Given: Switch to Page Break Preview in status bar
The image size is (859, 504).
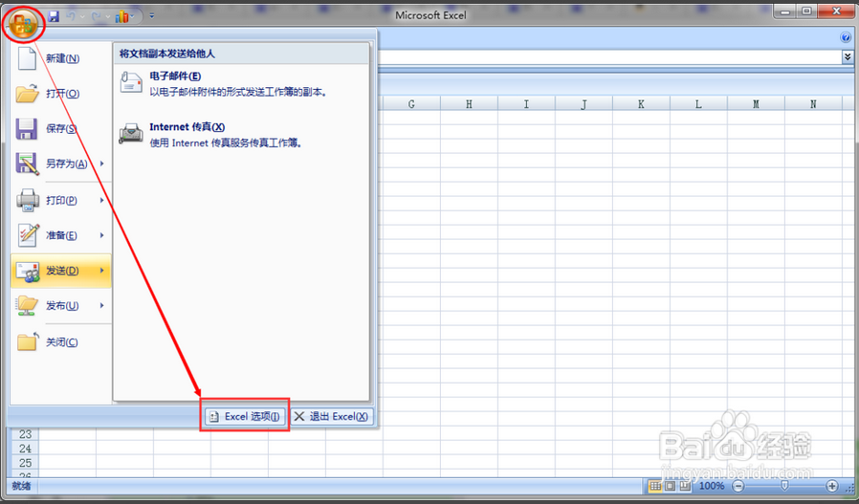Looking at the screenshot, I should (x=685, y=486).
